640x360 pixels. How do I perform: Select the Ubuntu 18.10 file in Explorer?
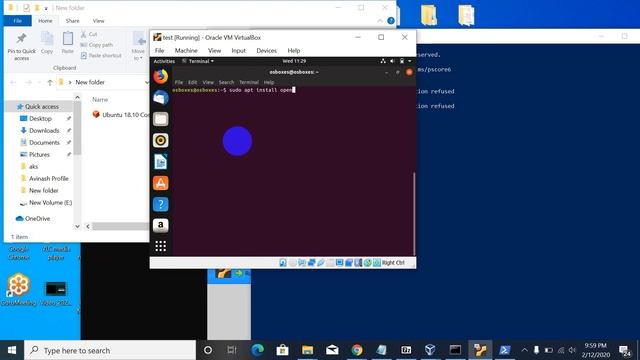pos(120,115)
